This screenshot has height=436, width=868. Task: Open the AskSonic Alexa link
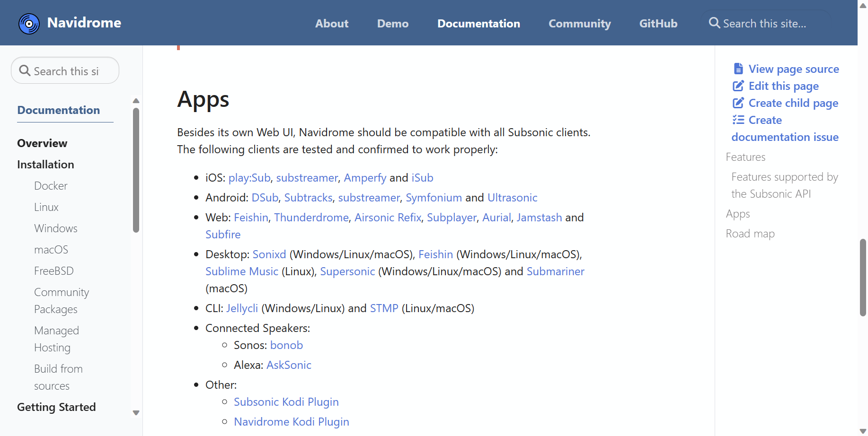289,365
